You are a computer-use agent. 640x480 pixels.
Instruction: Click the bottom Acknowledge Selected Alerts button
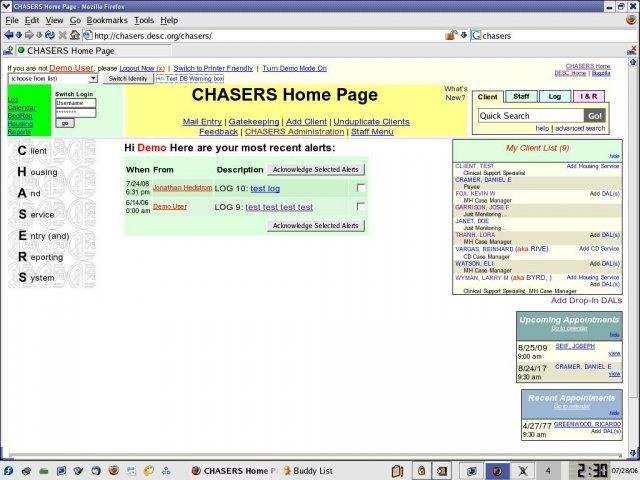click(316, 226)
